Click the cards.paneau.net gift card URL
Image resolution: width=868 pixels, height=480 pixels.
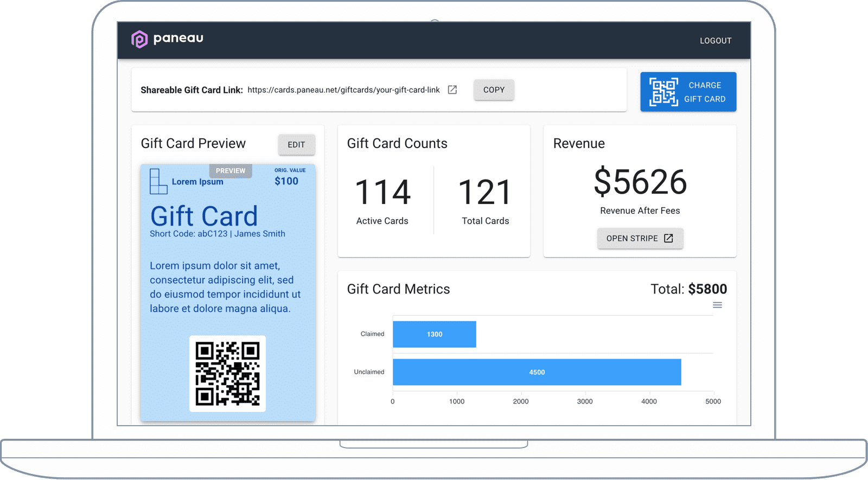(343, 90)
